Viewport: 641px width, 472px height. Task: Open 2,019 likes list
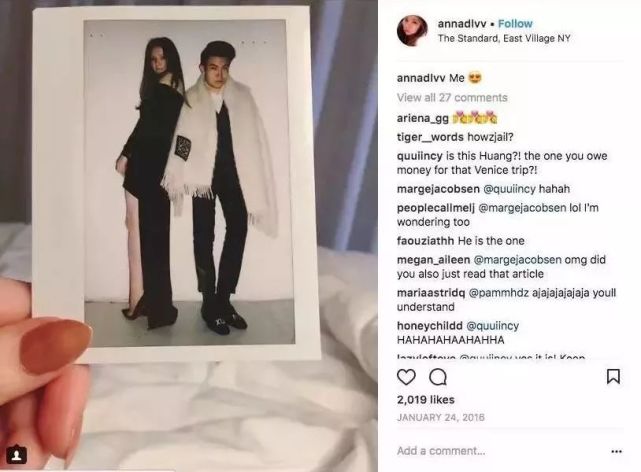click(x=426, y=400)
